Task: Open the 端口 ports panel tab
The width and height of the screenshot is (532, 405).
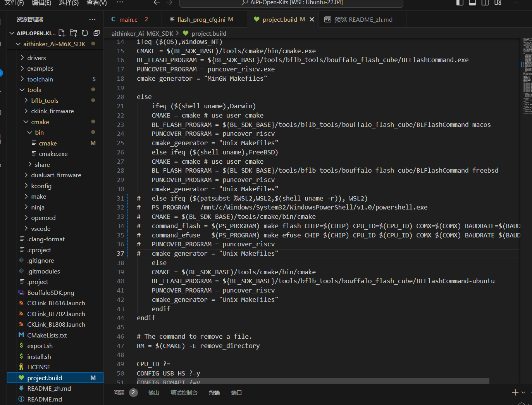Action: pyautogui.click(x=236, y=393)
